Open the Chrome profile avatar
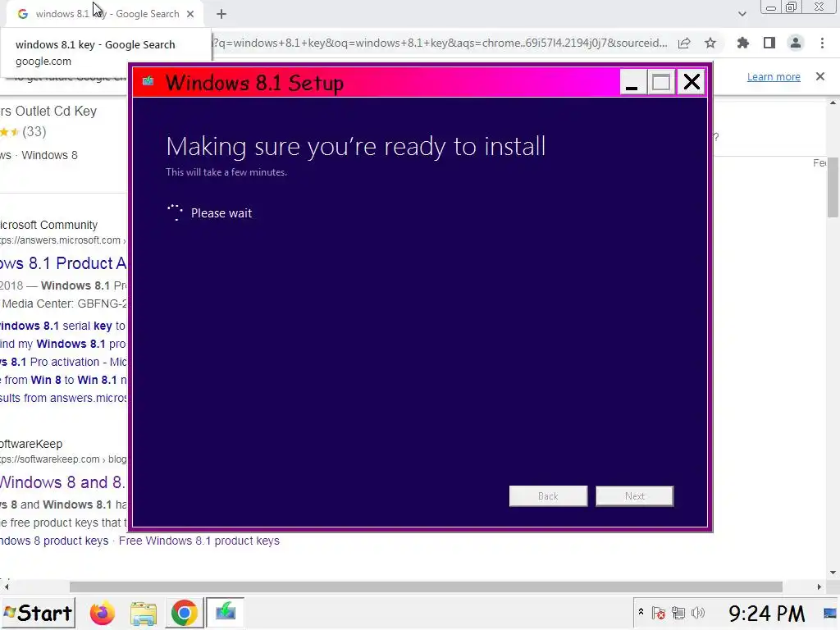This screenshot has height=630, width=840. tap(796, 43)
